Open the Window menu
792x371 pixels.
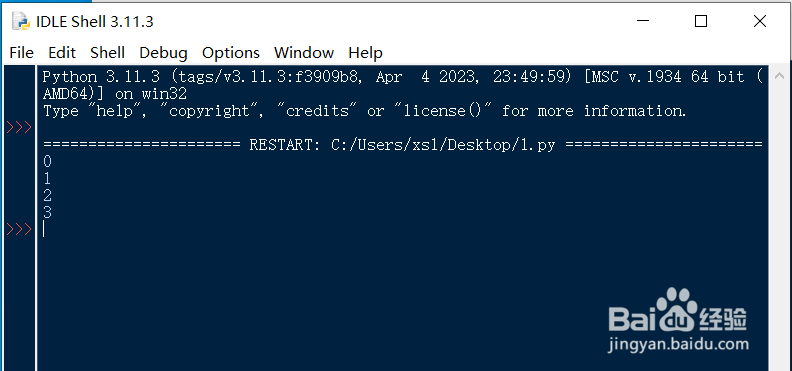coord(304,52)
